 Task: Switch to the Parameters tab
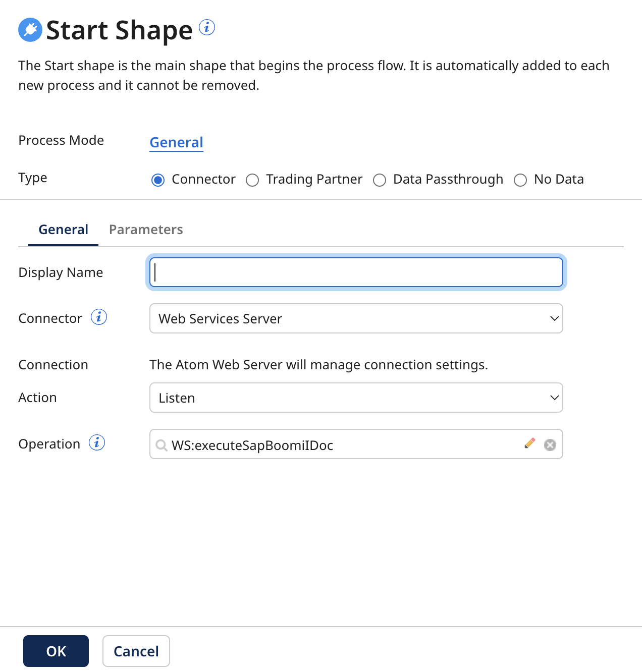pos(145,230)
